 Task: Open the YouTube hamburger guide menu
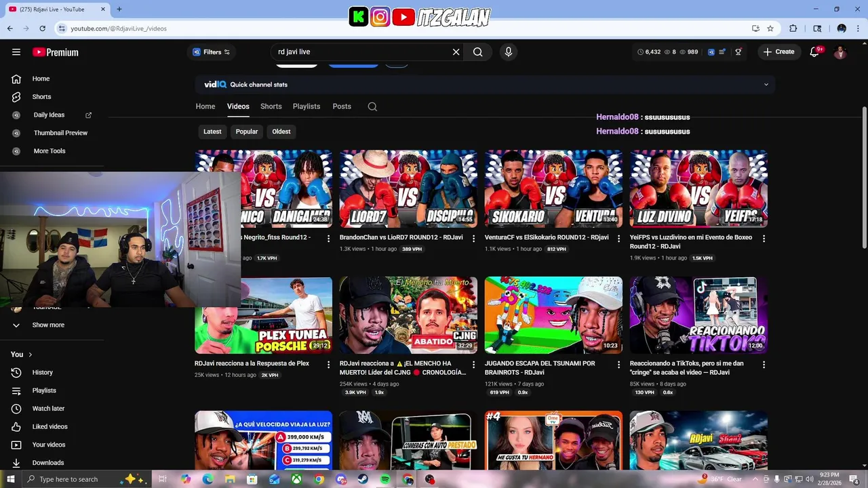16,52
